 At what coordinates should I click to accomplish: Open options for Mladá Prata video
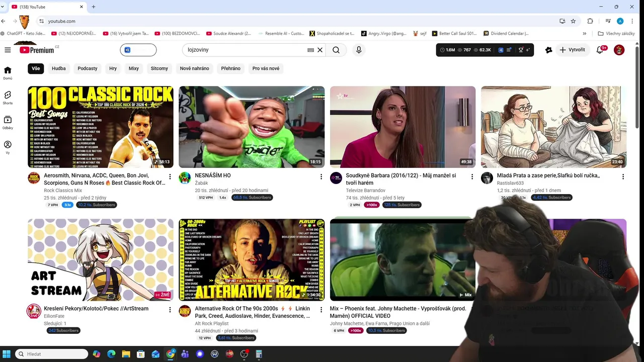click(623, 176)
